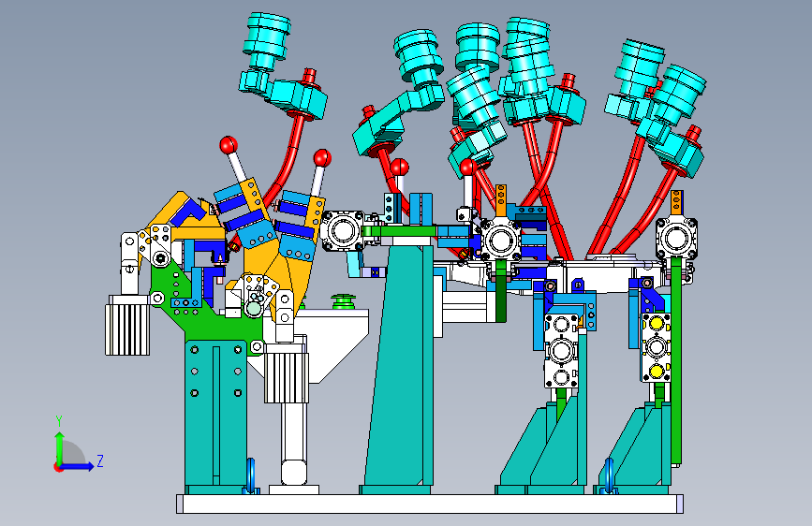Select the small green round knob on the white bracket

(344, 301)
